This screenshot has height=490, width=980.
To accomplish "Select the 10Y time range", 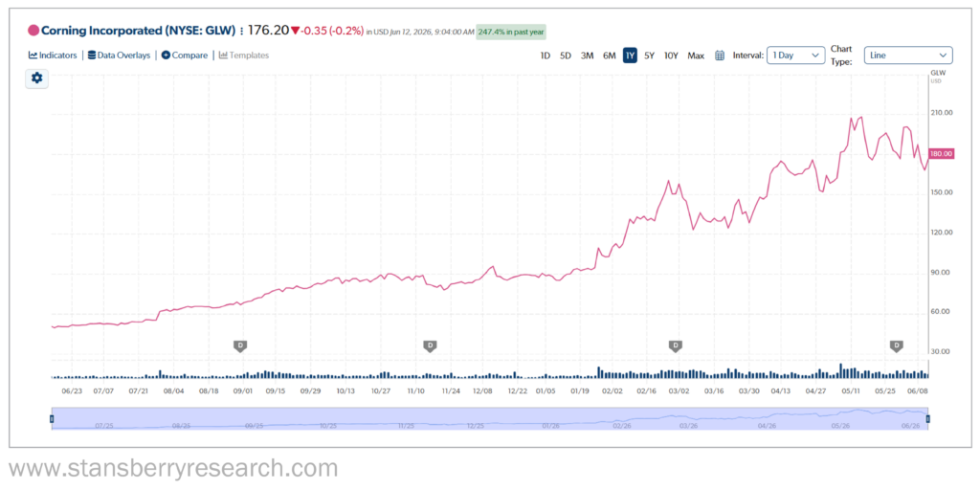I will coord(671,56).
